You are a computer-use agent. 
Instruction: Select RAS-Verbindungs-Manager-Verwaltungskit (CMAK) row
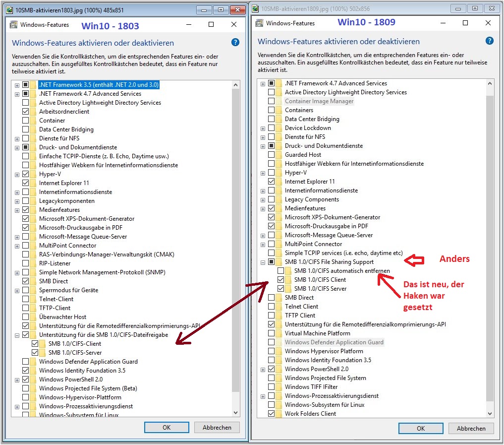click(107, 254)
